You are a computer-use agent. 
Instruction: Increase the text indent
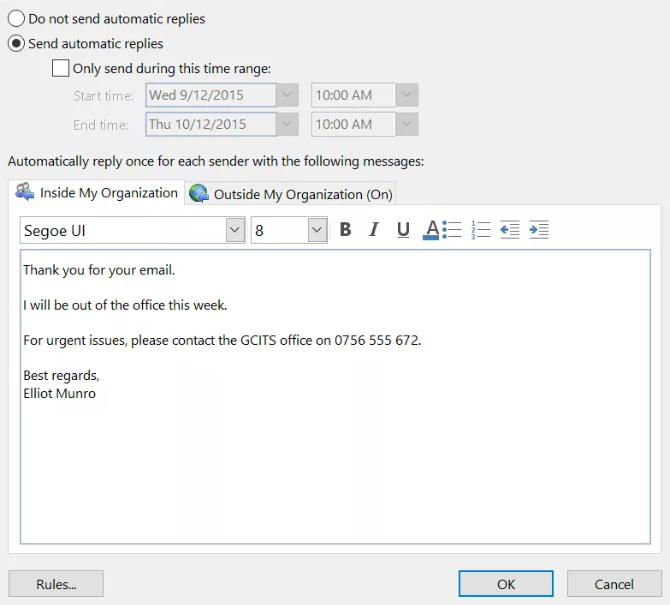click(x=539, y=230)
